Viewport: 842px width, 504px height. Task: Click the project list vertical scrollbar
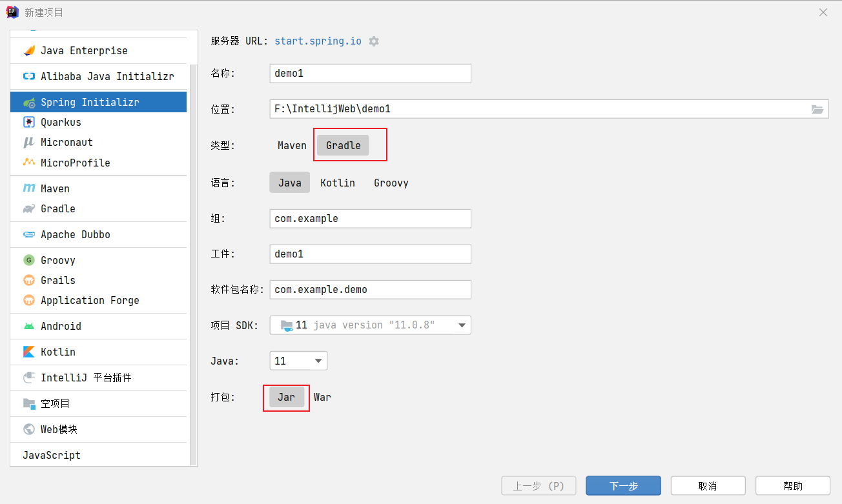coord(194,265)
